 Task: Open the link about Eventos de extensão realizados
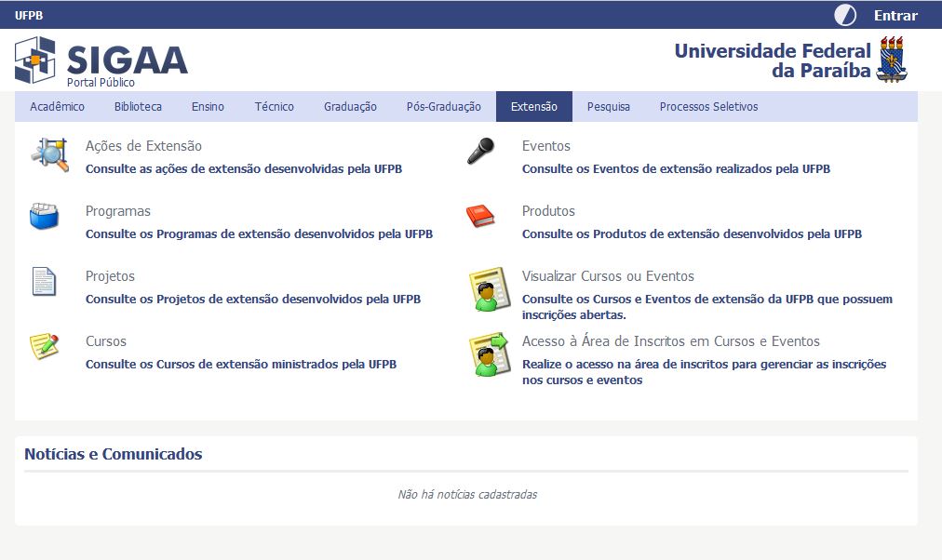click(677, 169)
